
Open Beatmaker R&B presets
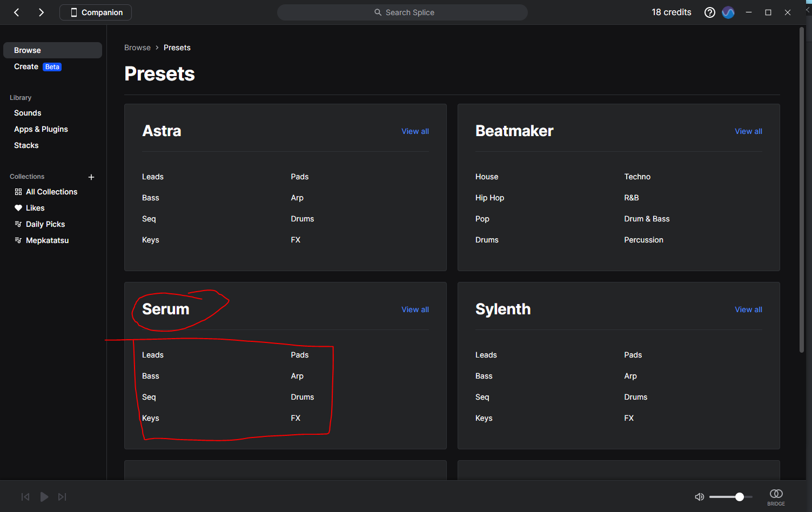[632, 198]
